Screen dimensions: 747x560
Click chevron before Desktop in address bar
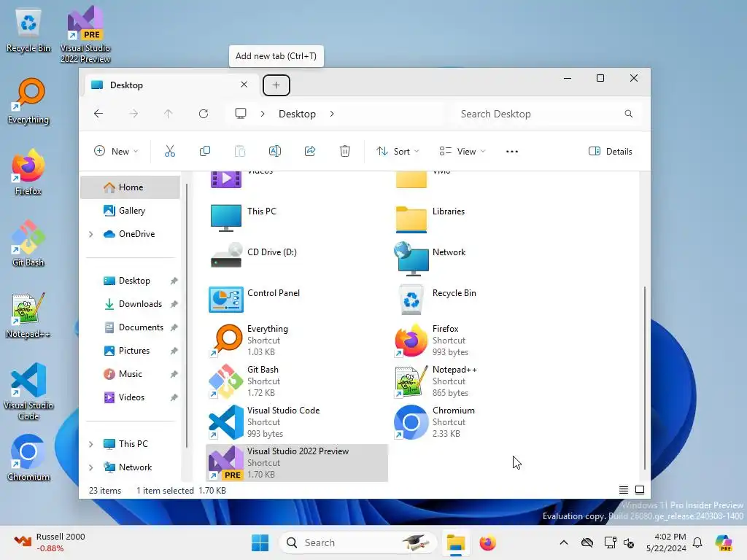click(x=263, y=114)
